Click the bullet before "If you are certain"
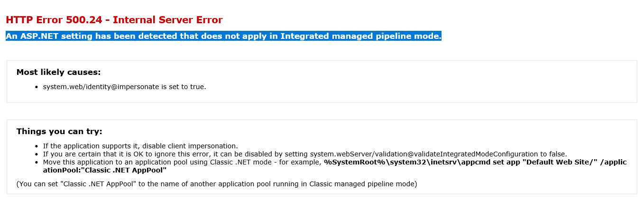644x200 pixels. coord(37,155)
